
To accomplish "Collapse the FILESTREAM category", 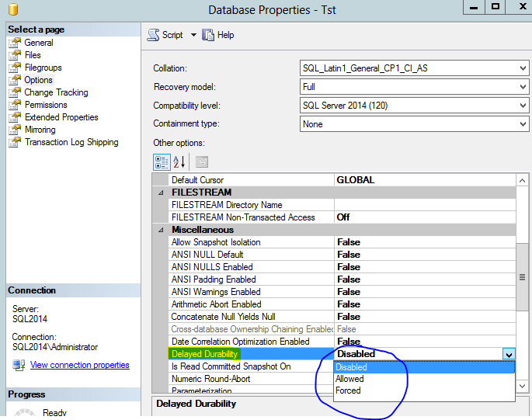I will (x=162, y=193).
